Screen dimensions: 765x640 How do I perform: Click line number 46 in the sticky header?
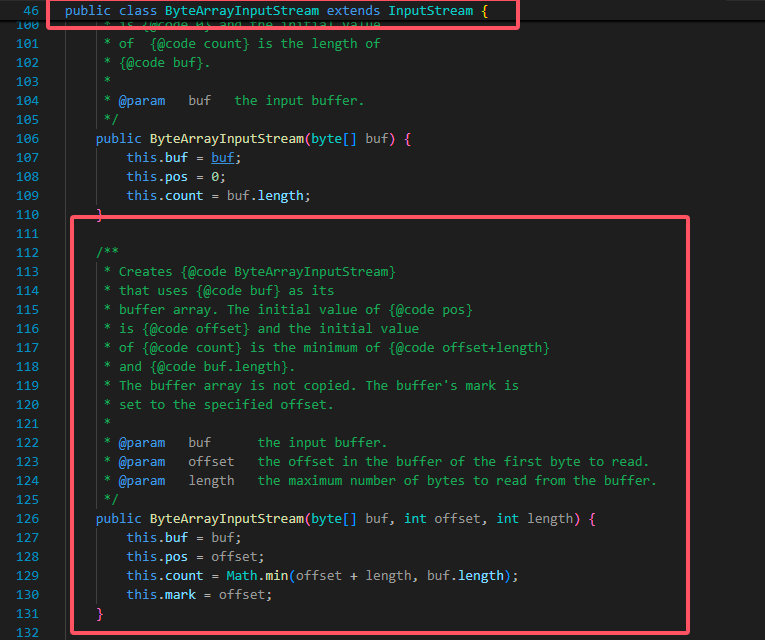(x=29, y=11)
